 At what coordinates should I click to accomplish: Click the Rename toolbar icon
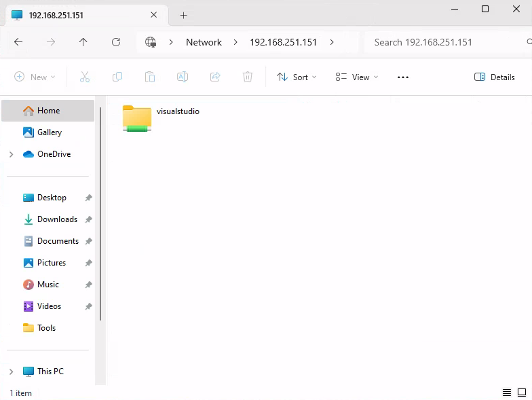pyautogui.click(x=183, y=77)
